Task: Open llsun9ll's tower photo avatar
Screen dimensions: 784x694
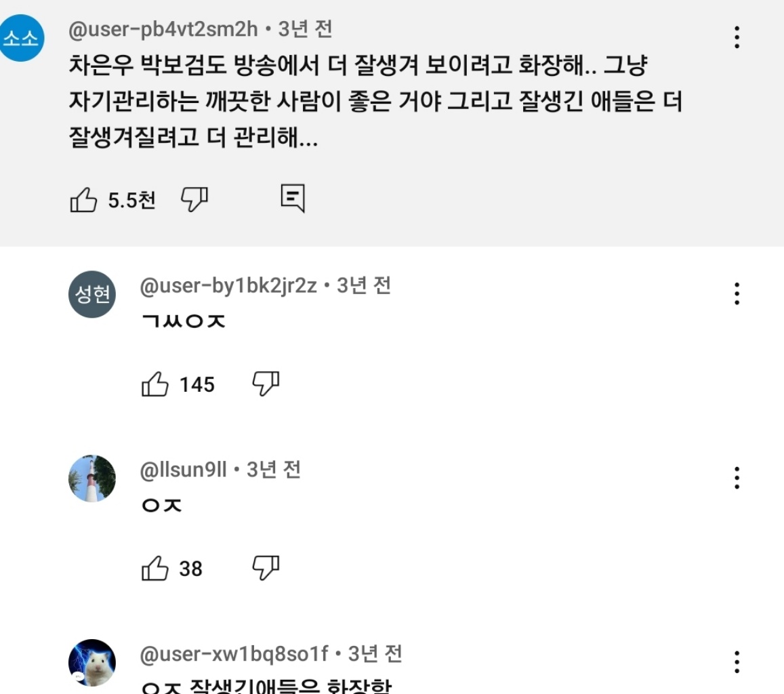Action: click(x=92, y=478)
